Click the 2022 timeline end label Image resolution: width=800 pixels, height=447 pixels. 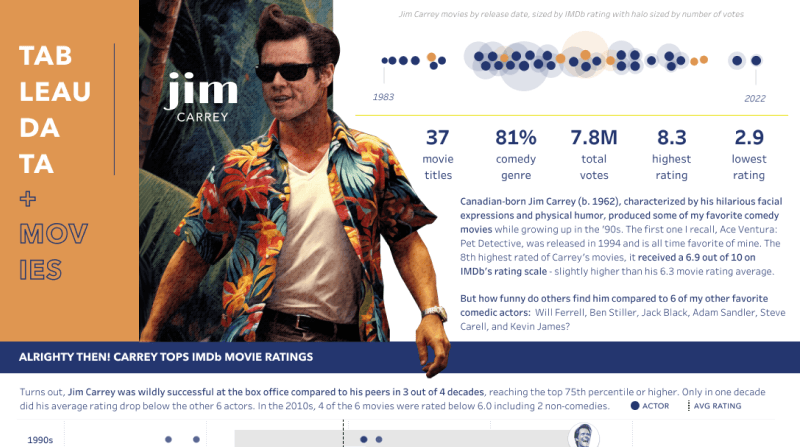pyautogui.click(x=754, y=98)
